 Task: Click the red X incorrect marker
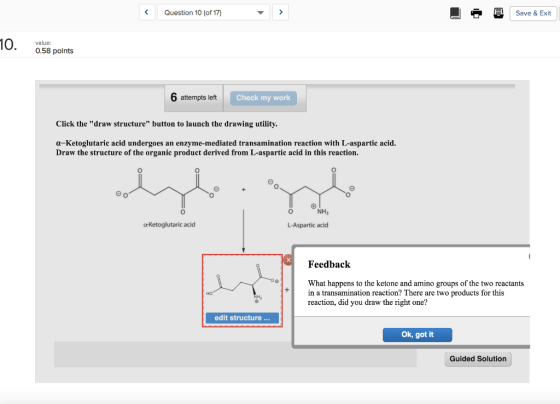288,260
